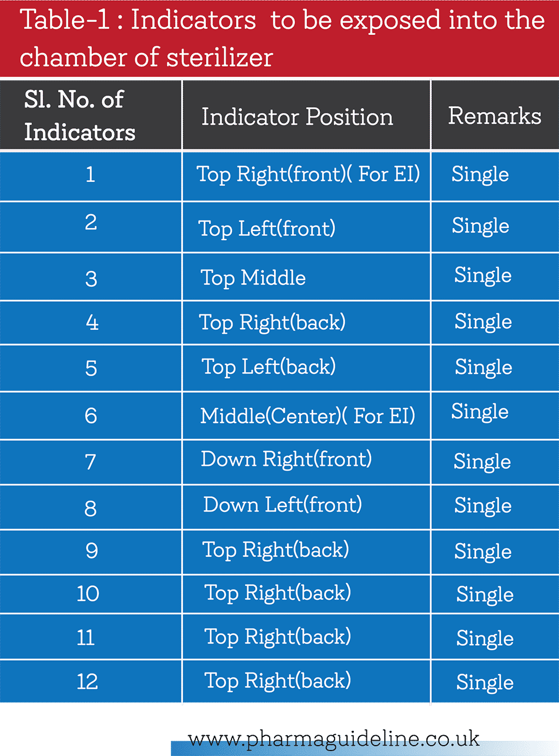559x756 pixels.
Task: Select the table title banner text
Action: tap(282, 38)
